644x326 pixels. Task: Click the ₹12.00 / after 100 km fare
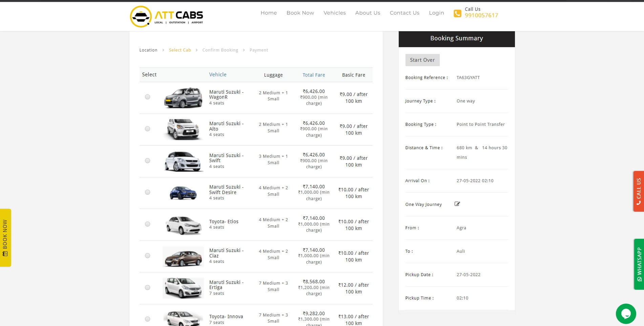tap(354, 288)
